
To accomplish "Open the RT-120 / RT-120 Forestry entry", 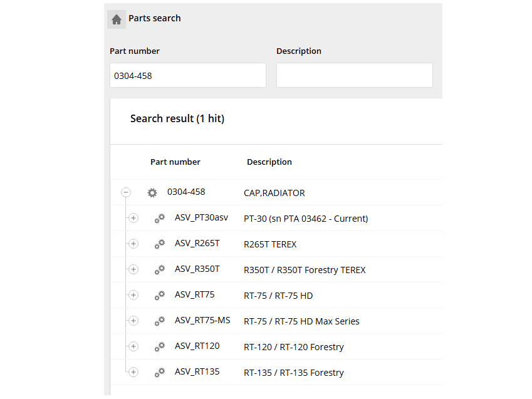I will (x=293, y=347).
